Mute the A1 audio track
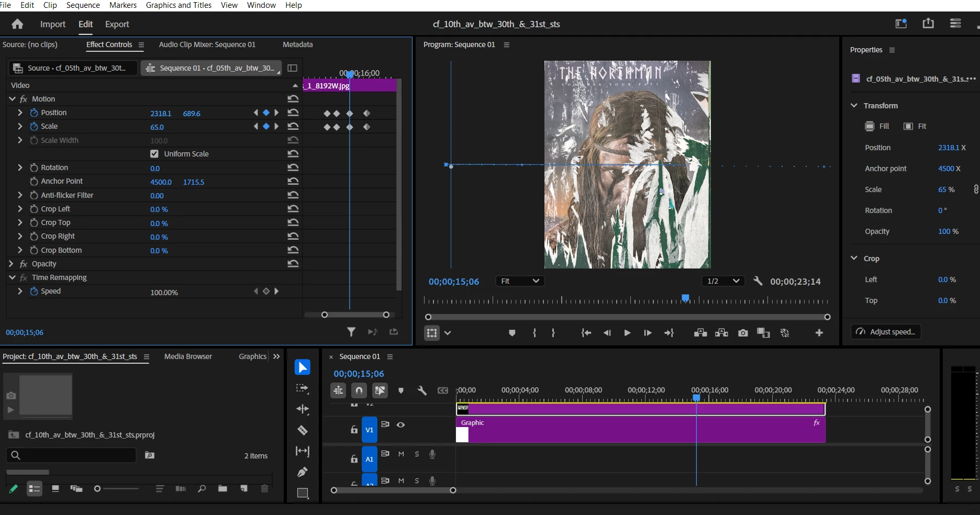The image size is (980, 515). (401, 454)
